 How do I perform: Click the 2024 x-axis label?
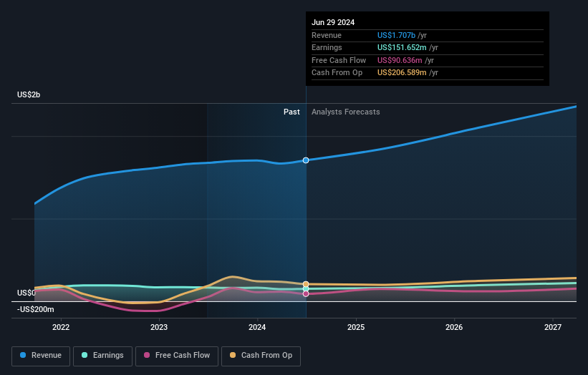(x=257, y=328)
